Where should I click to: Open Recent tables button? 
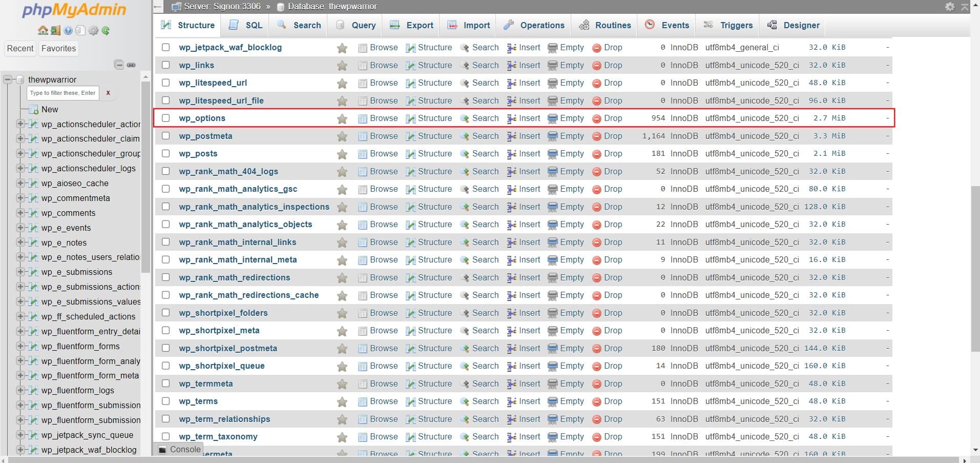pyautogui.click(x=20, y=48)
